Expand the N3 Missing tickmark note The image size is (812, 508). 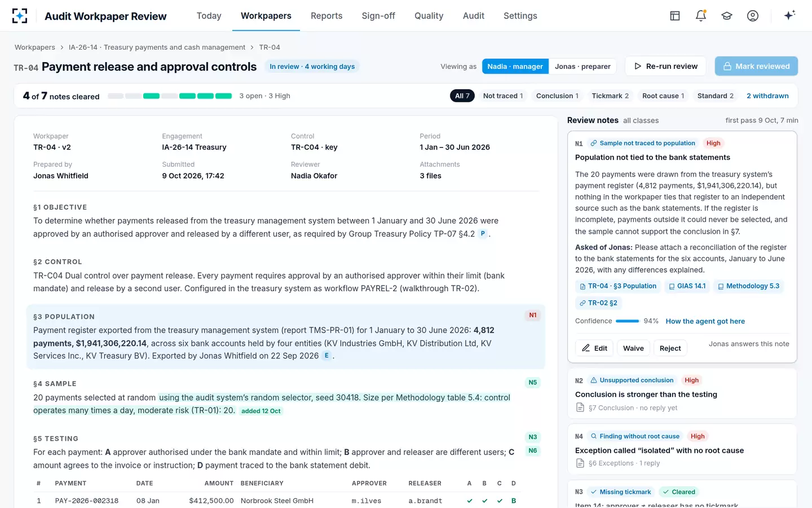click(x=682, y=495)
